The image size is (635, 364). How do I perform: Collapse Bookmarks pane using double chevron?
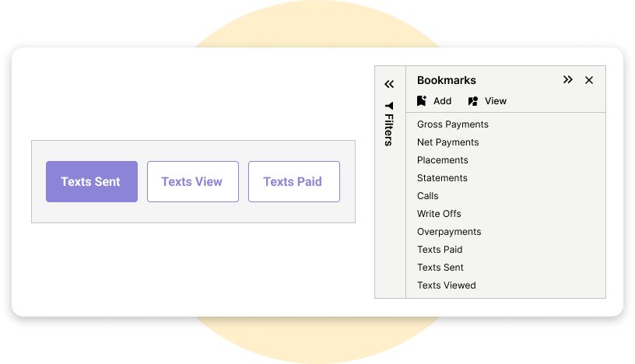point(568,80)
